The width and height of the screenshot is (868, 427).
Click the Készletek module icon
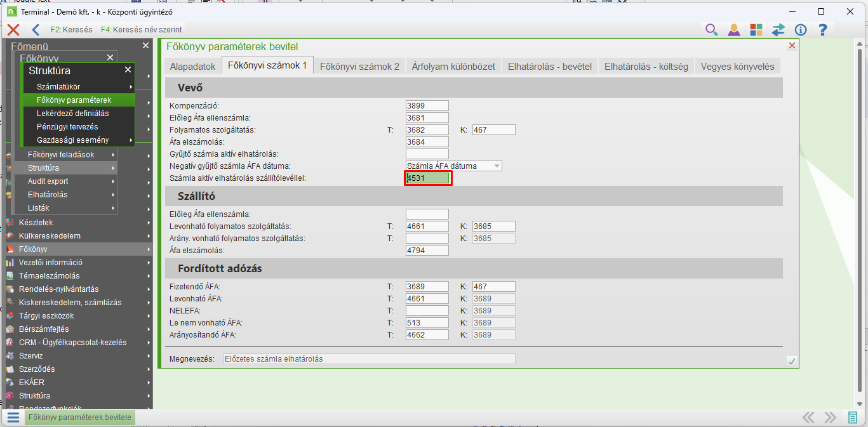pyautogui.click(x=10, y=223)
